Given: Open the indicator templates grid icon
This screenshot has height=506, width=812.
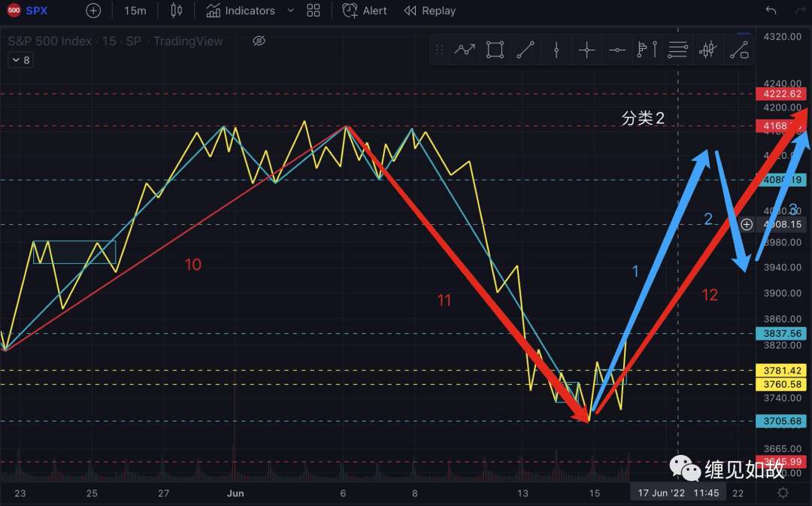Looking at the screenshot, I should coord(314,11).
